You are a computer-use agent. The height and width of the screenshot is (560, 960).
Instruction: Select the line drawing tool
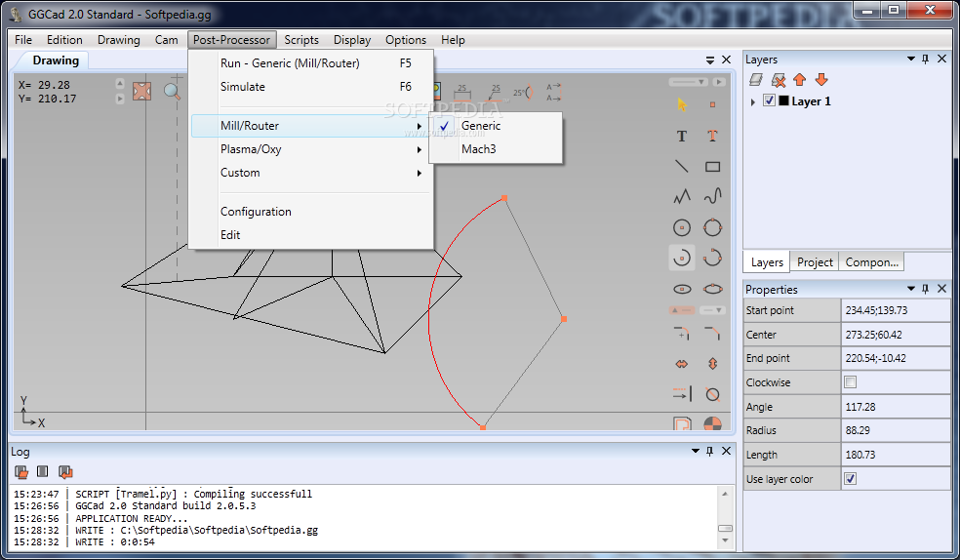coord(681,167)
